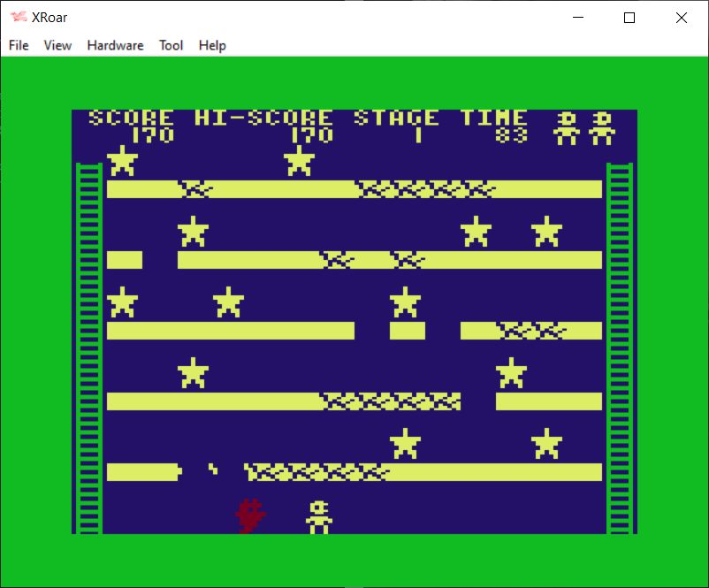
Task: Open the View menu
Action: 57,45
